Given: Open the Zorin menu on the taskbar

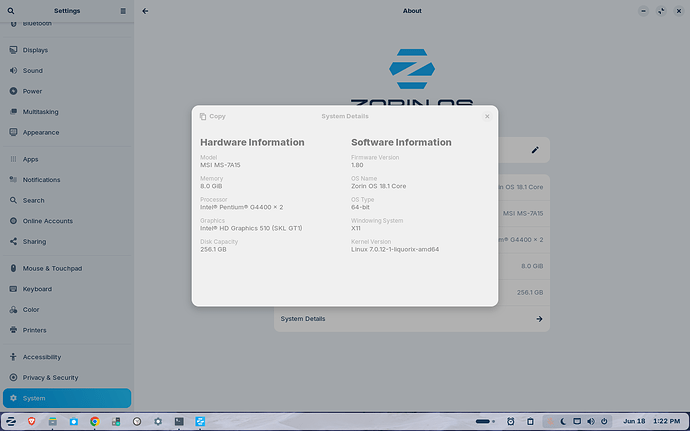Looking at the screenshot, I should (11, 422).
